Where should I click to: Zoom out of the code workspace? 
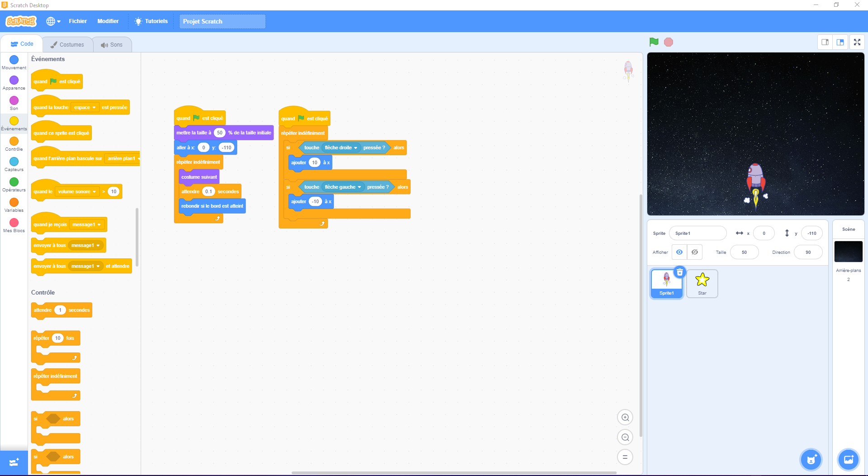pos(625,438)
